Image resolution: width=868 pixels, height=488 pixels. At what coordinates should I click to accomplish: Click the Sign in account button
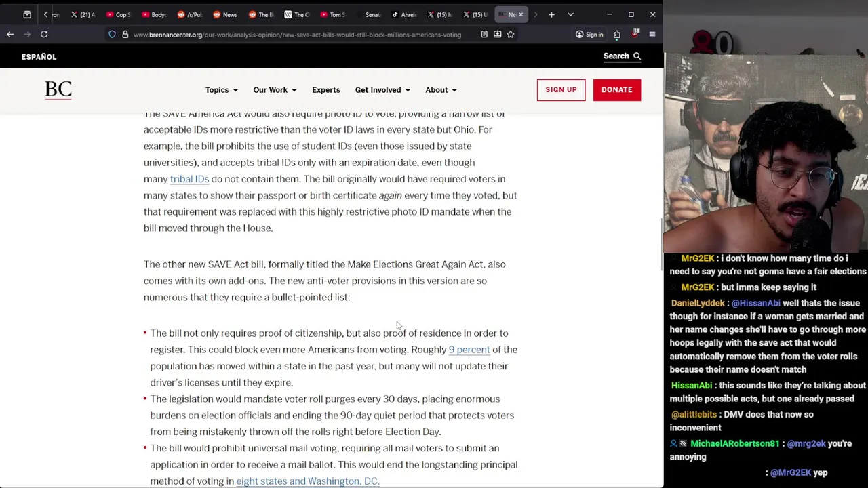tap(589, 35)
